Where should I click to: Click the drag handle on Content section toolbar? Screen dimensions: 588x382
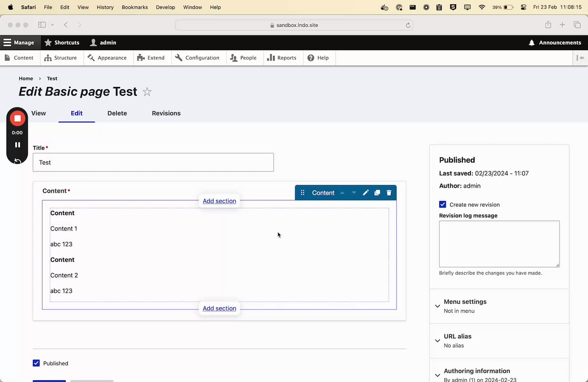pos(302,193)
